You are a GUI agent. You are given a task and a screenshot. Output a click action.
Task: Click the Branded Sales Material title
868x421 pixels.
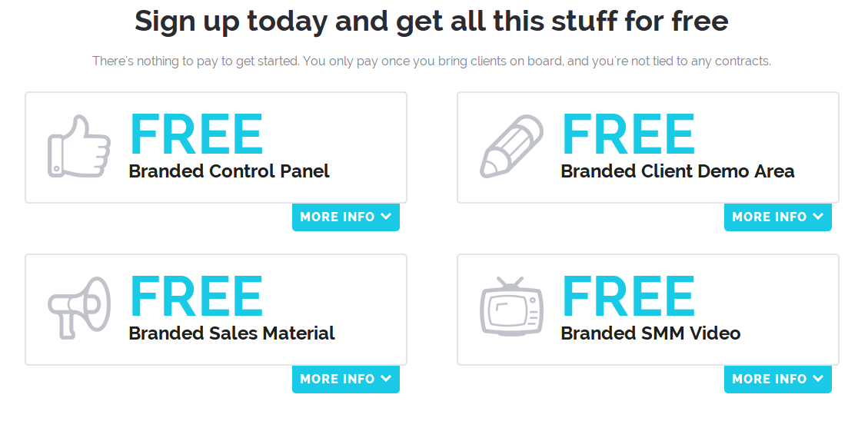pos(231,333)
